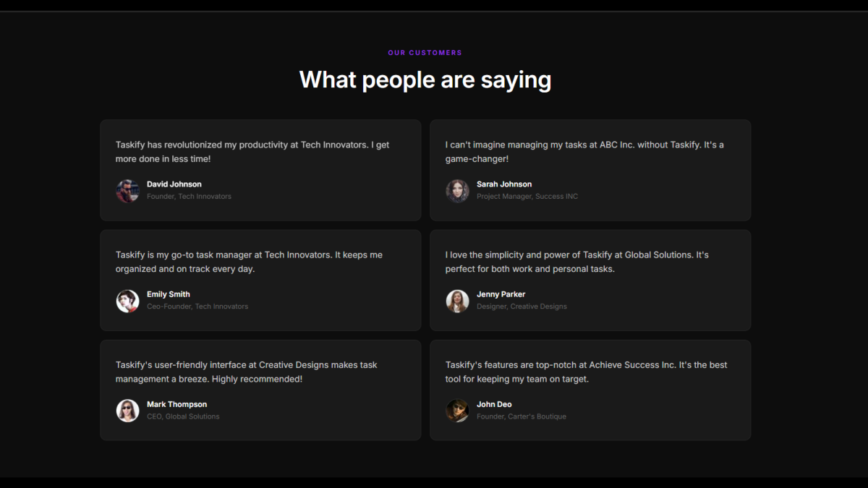Select the "CEO, Global Solutions" role text

click(x=183, y=416)
